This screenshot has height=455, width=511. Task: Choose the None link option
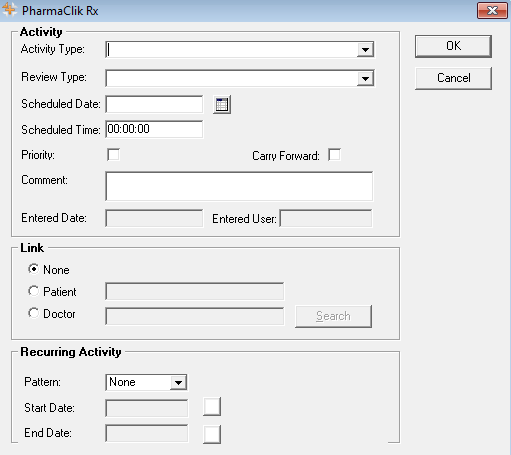[x=33, y=269]
